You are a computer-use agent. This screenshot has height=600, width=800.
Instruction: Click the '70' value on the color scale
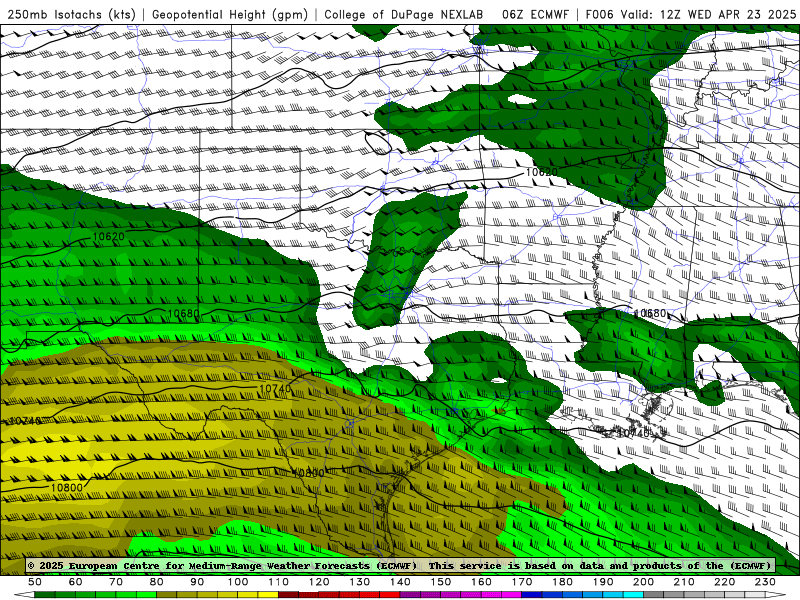click(116, 582)
